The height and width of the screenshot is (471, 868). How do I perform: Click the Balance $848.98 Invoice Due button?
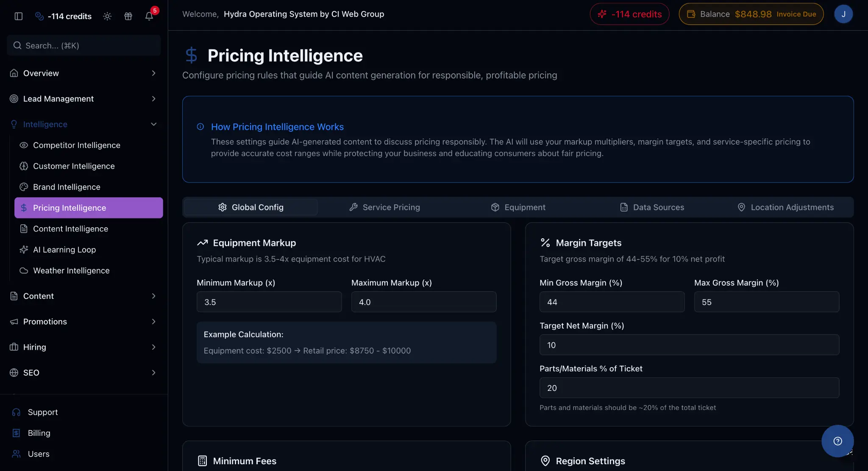(x=750, y=14)
